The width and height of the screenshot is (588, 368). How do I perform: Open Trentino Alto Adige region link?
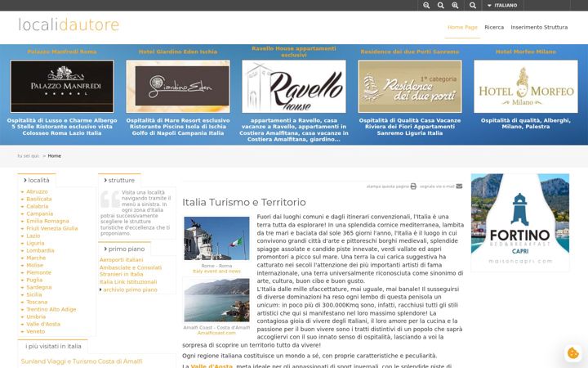click(x=51, y=309)
